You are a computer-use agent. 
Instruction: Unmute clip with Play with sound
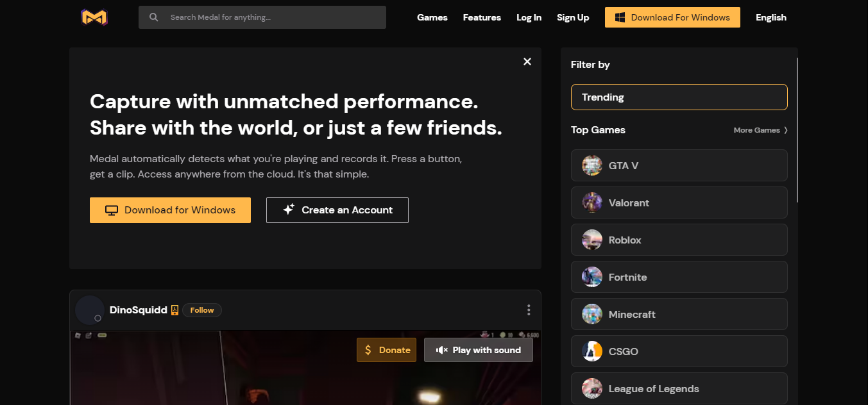tap(479, 350)
